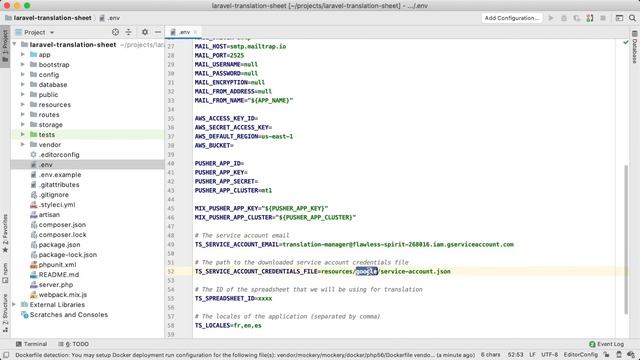Expand the database folder

click(23, 84)
